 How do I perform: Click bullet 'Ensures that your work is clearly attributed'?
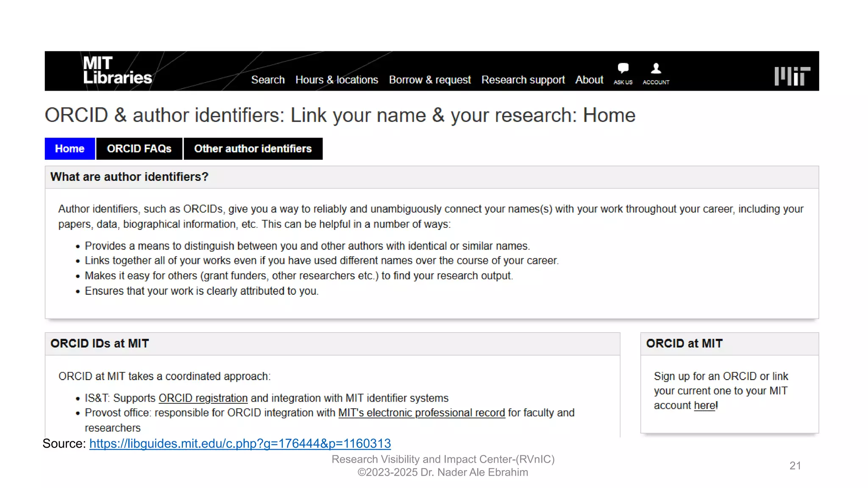(x=202, y=291)
